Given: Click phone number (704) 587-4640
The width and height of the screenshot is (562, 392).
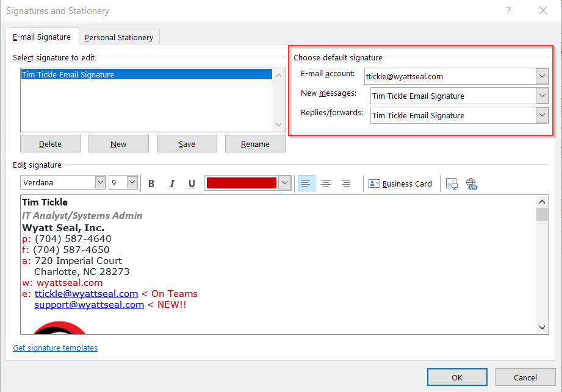Looking at the screenshot, I should pos(73,239).
